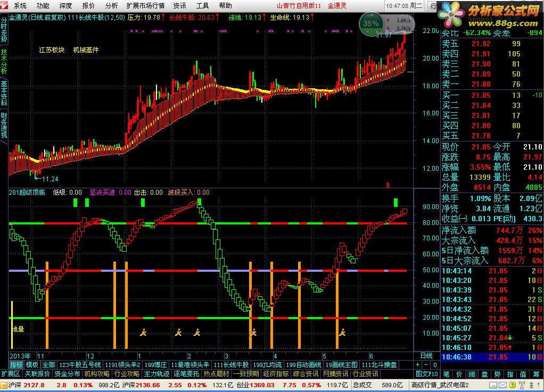Click the keyboard-panel icon in status bar

[x=493, y=385]
